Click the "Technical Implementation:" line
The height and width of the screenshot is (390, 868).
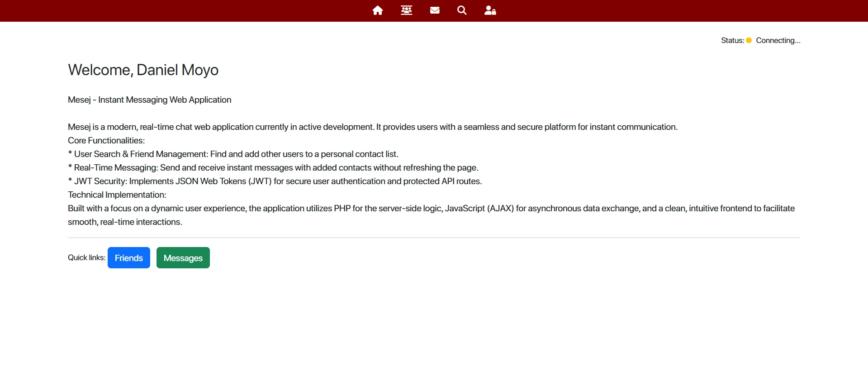click(x=117, y=195)
